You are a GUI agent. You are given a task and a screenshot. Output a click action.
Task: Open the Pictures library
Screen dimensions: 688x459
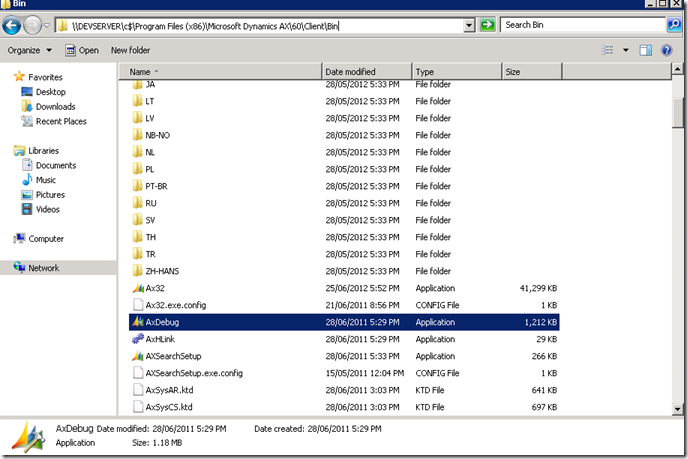(x=43, y=194)
